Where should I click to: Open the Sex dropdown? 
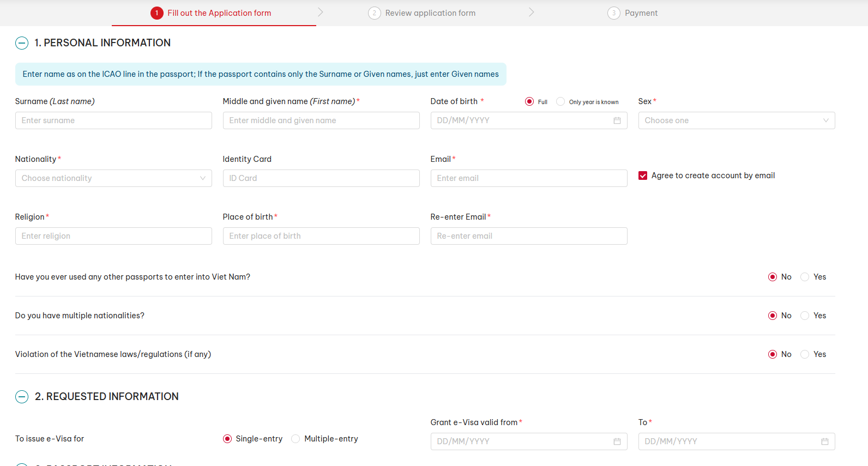pyautogui.click(x=736, y=120)
